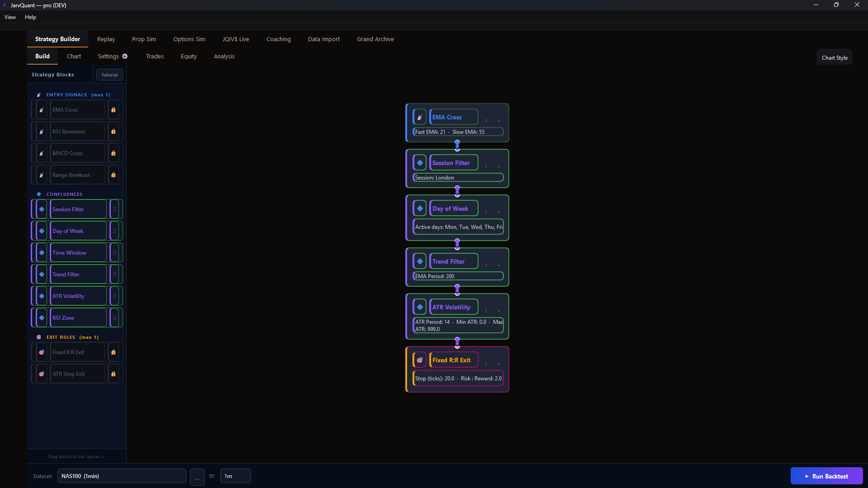Image resolution: width=868 pixels, height=488 pixels.
Task: Click the diamond icon of Time Window block
Action: tap(42, 253)
